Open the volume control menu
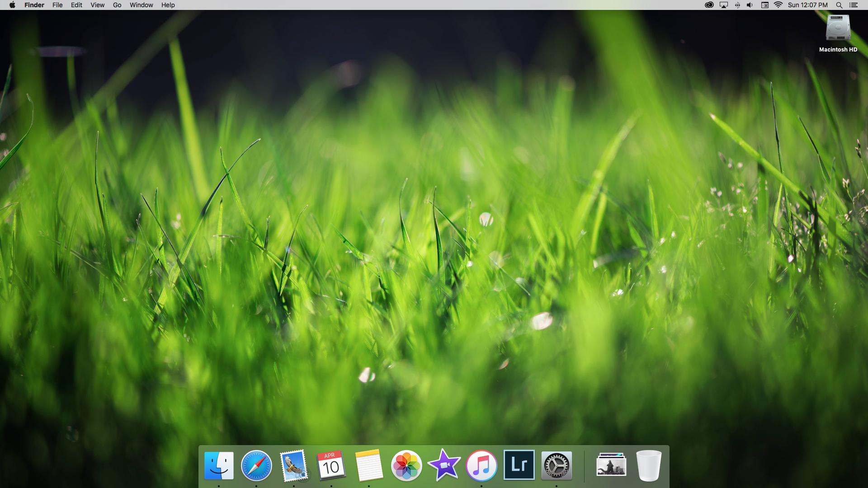Screen dimensions: 868x488 pos(750,5)
